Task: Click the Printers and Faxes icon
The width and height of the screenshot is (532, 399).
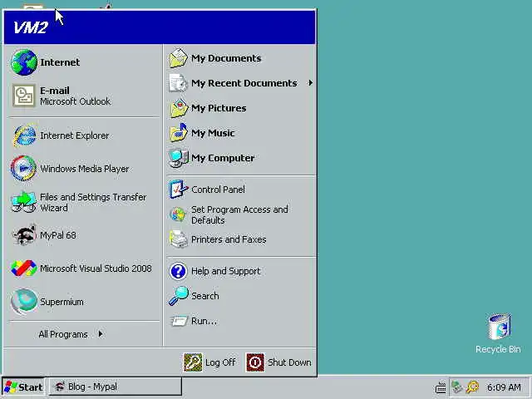Action: point(178,239)
